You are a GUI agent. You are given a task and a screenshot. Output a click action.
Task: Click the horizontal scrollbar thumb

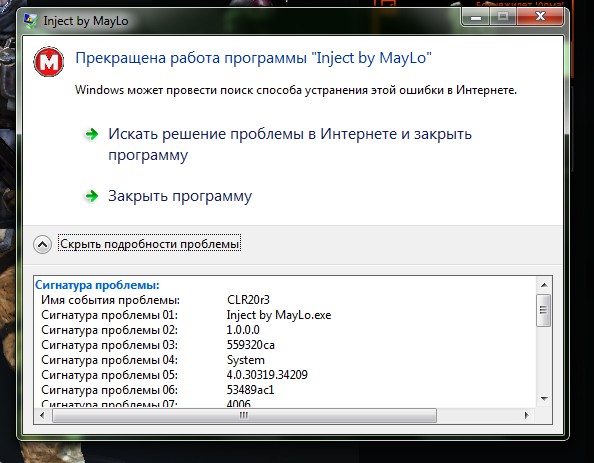244,416
